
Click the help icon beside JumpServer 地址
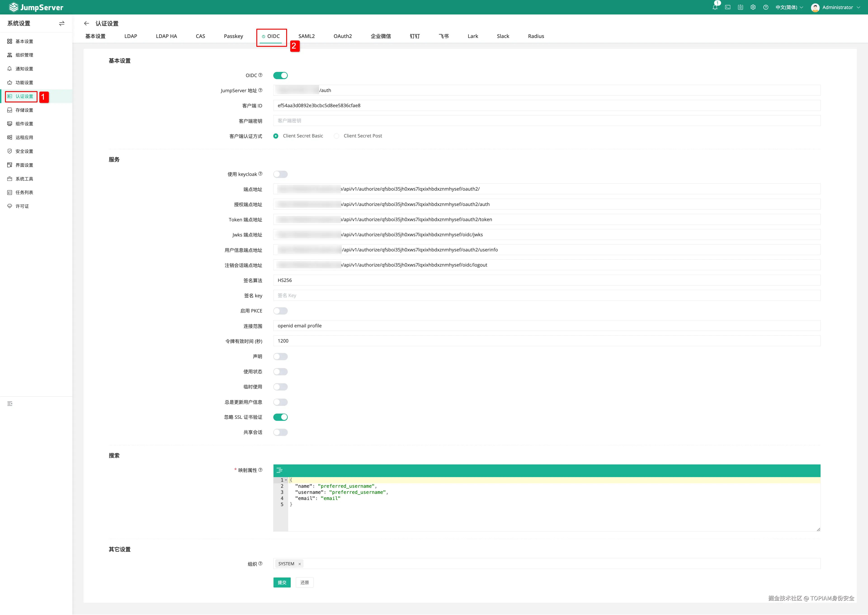coord(260,90)
